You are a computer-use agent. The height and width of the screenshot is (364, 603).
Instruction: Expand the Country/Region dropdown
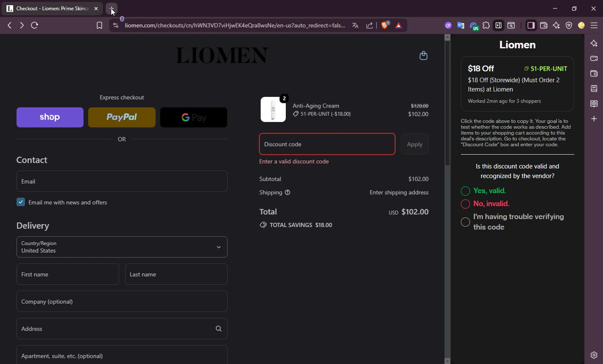click(x=122, y=247)
